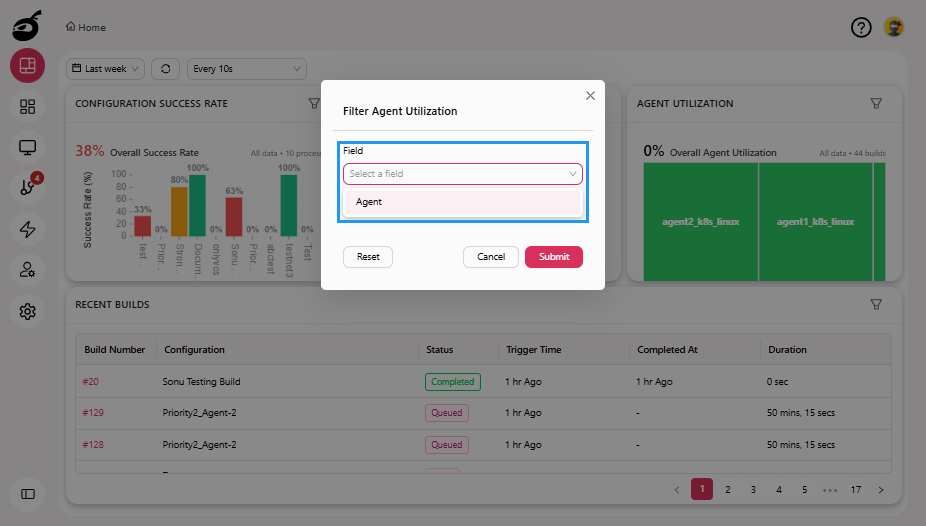Open the Select a field dropdown

(462, 174)
